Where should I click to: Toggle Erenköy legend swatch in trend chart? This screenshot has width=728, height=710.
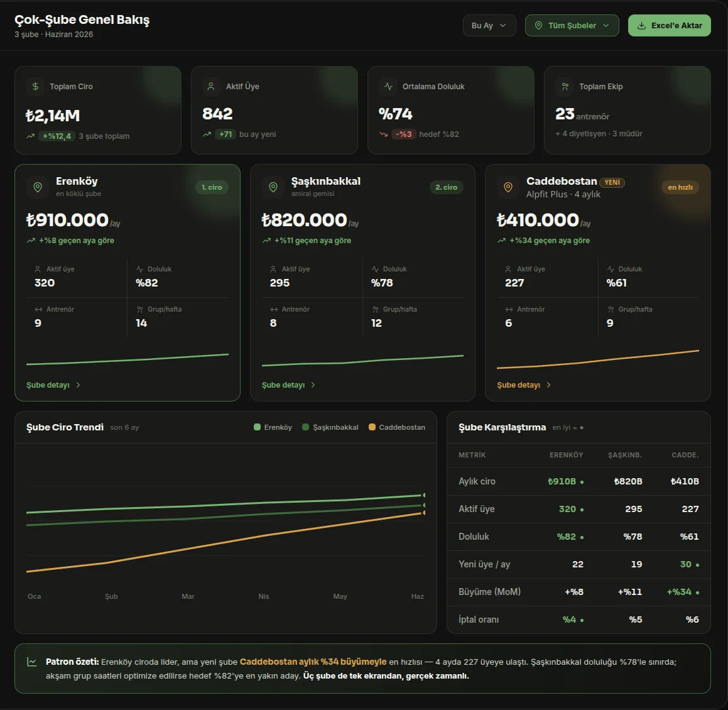tap(257, 427)
